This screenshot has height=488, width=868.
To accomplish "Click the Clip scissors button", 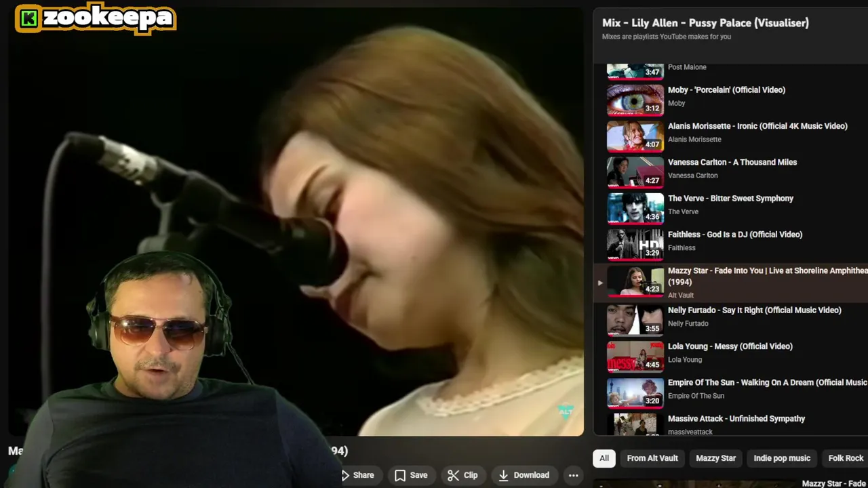I will coord(462,475).
